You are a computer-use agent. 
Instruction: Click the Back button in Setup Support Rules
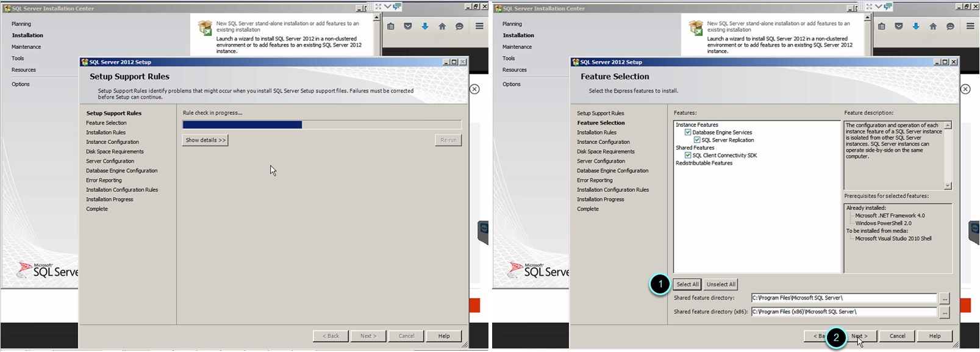331,336
